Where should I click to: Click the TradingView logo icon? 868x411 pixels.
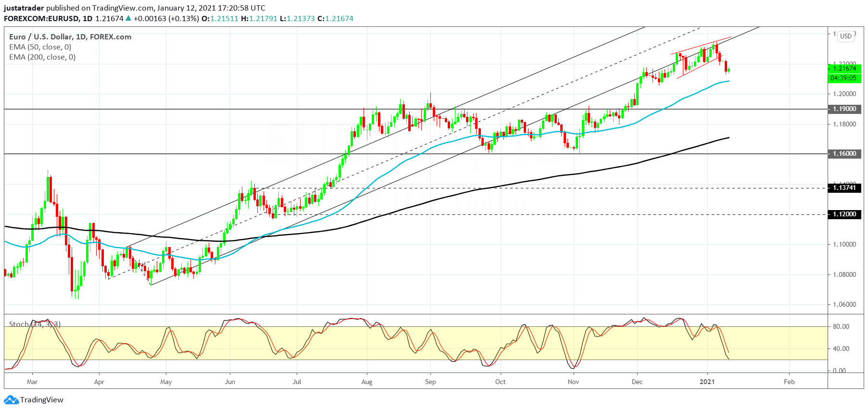pos(11,399)
